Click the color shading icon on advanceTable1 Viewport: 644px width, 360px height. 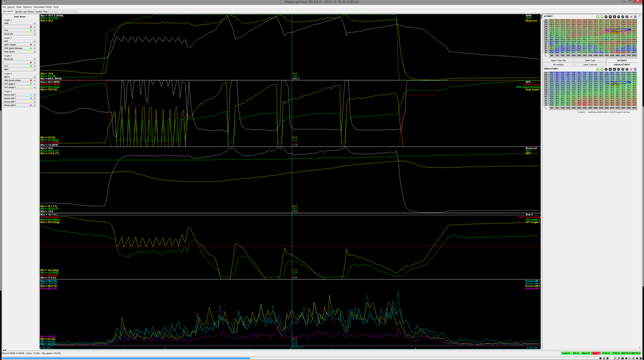click(635, 69)
